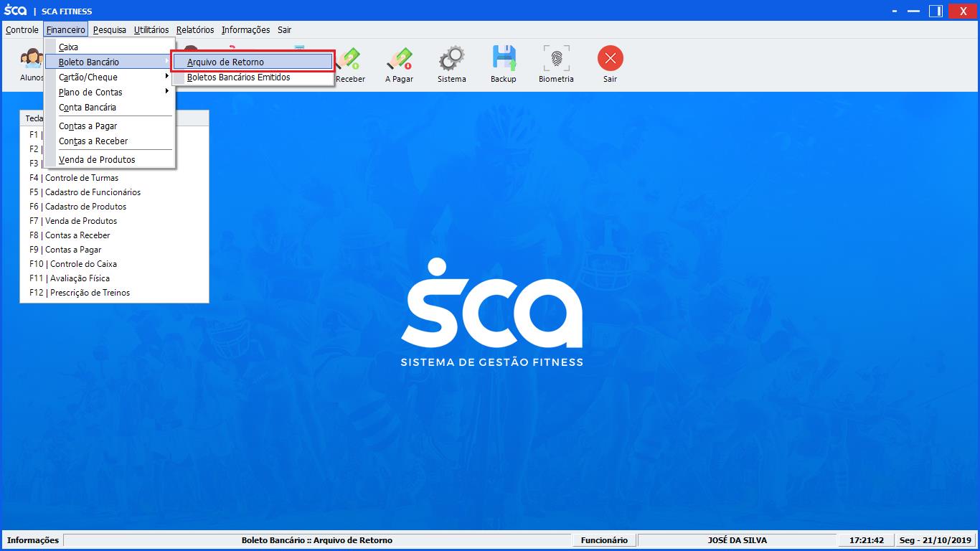Click F11 Avaliação Física shortcut

(x=70, y=278)
